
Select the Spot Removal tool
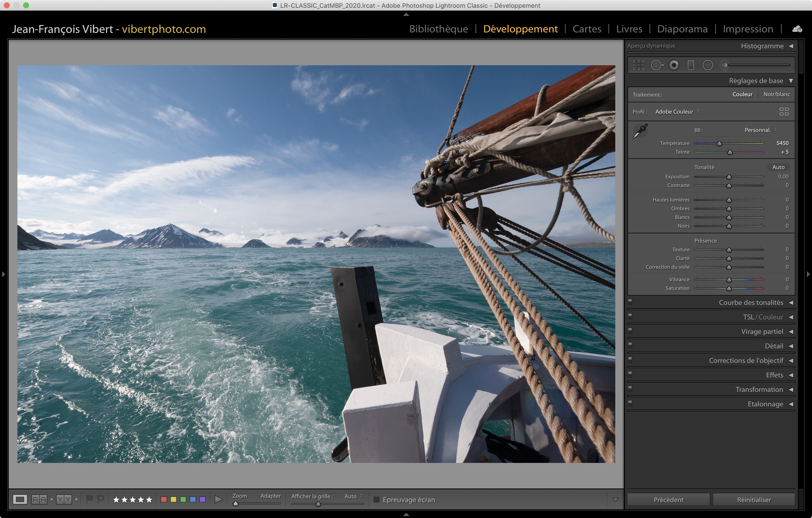(657, 65)
